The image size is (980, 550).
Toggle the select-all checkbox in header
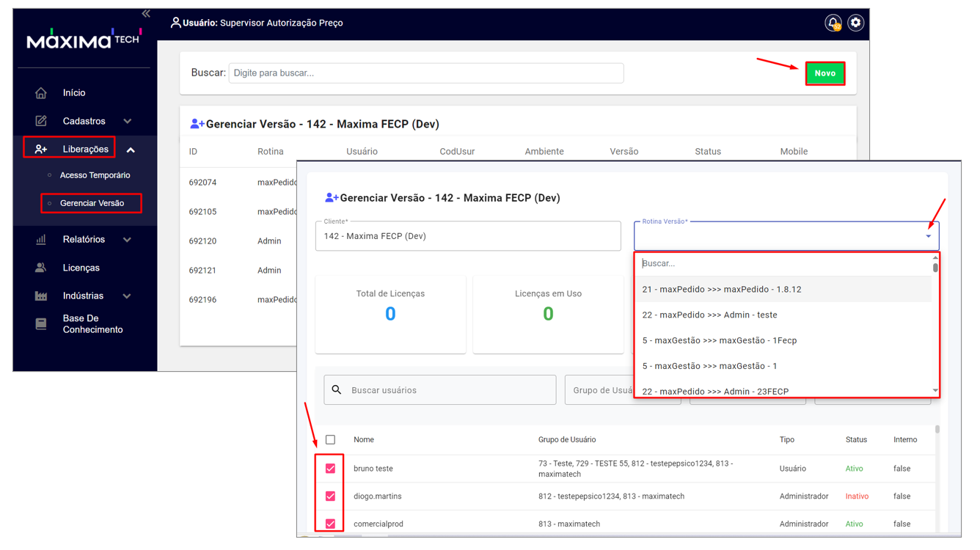[x=330, y=440]
